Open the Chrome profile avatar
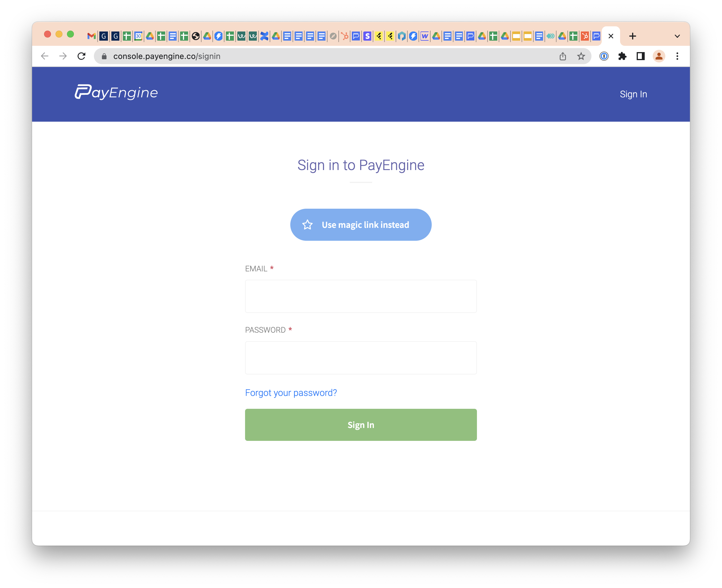The image size is (722, 588). click(659, 56)
